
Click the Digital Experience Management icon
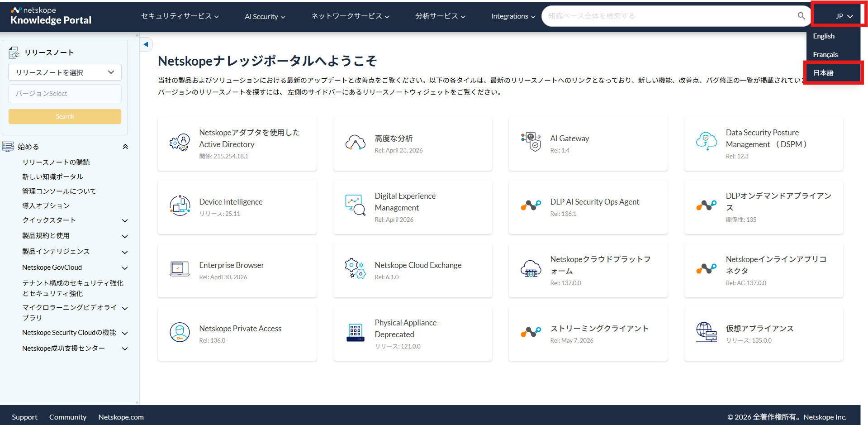355,205
